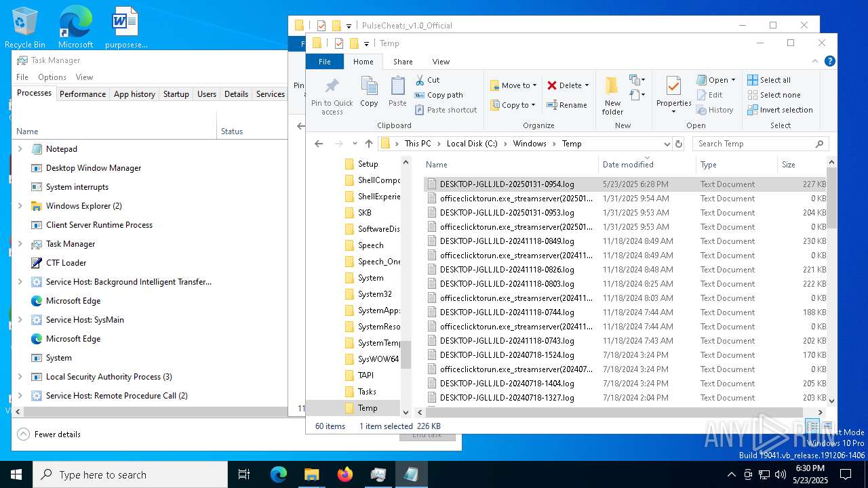Click Rename in Organize group
This screenshot has height=488, width=868.
point(568,105)
